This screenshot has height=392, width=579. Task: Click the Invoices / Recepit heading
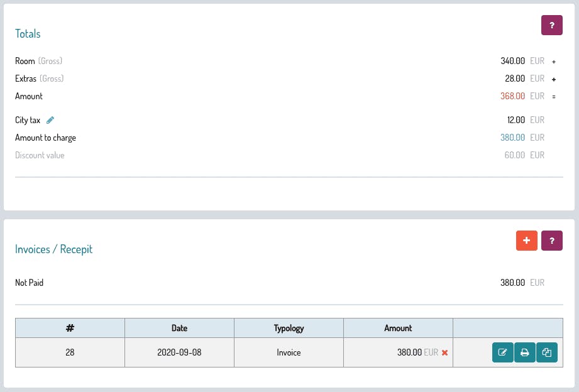(53, 249)
